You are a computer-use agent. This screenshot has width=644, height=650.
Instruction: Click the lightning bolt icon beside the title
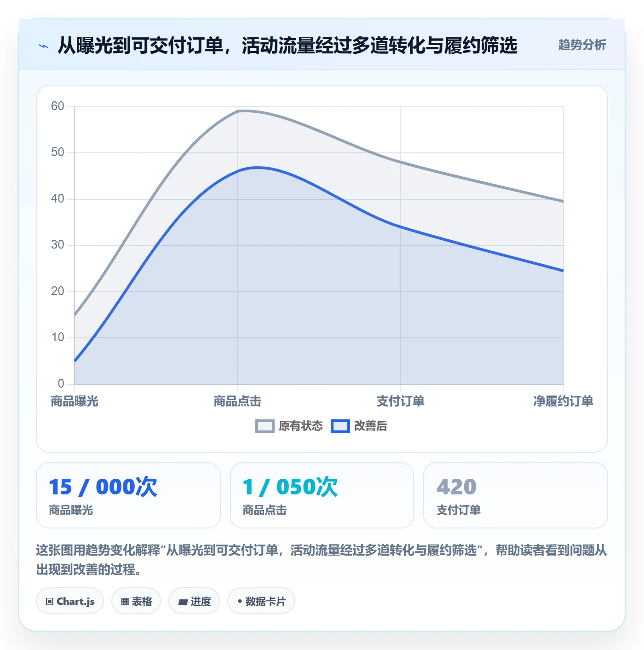click(x=44, y=46)
